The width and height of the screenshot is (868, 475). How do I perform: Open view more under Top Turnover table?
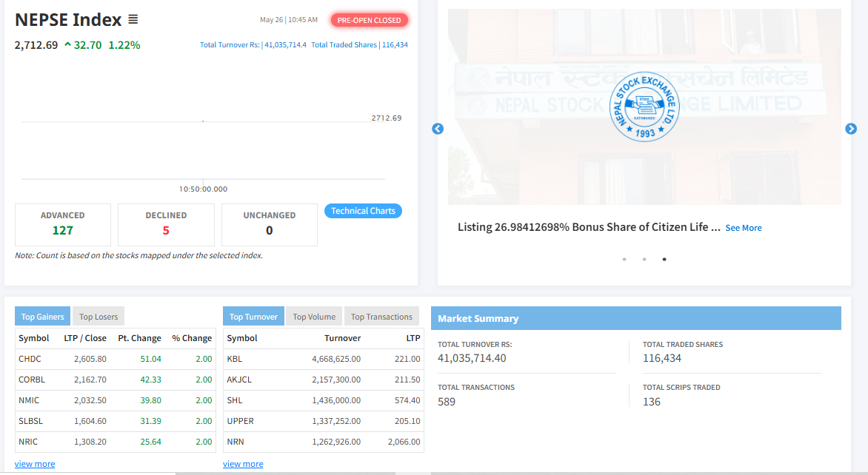[243, 464]
